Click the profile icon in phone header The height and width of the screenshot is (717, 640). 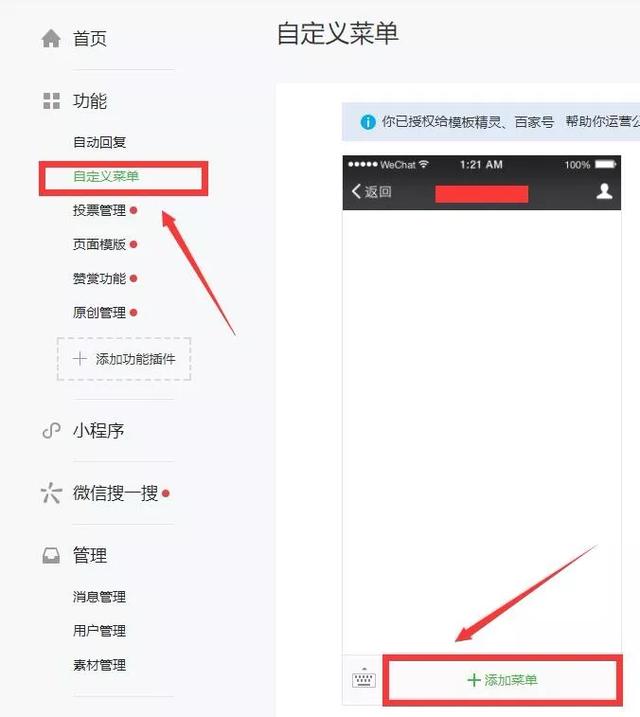604,191
